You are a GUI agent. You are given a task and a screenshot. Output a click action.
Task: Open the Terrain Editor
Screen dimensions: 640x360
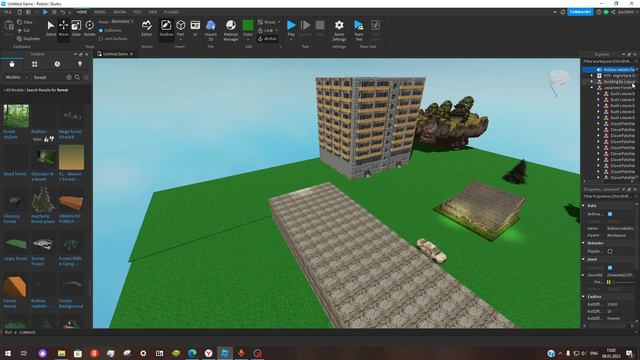147,28
